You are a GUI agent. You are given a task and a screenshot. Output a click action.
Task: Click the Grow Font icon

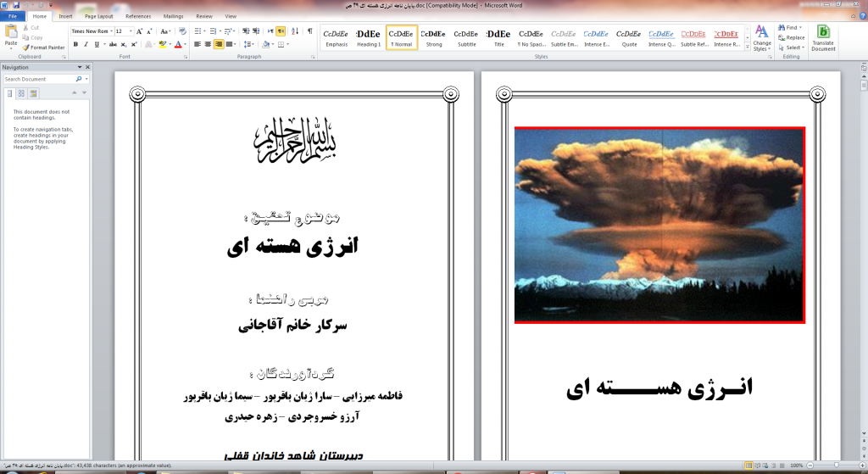pos(140,31)
